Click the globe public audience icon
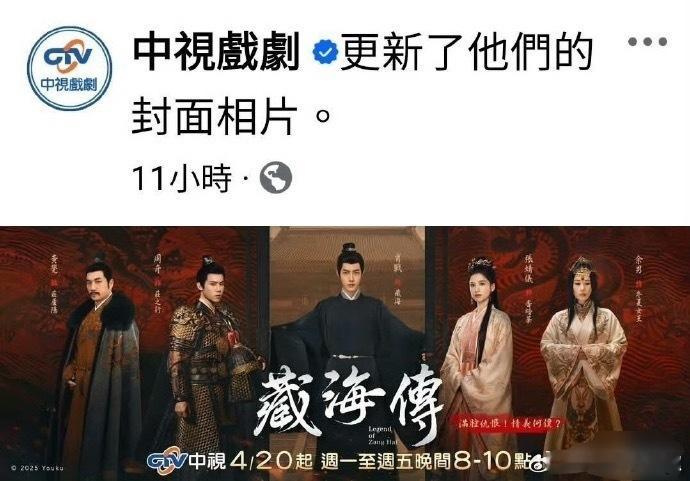The height and width of the screenshot is (481, 690). click(275, 178)
